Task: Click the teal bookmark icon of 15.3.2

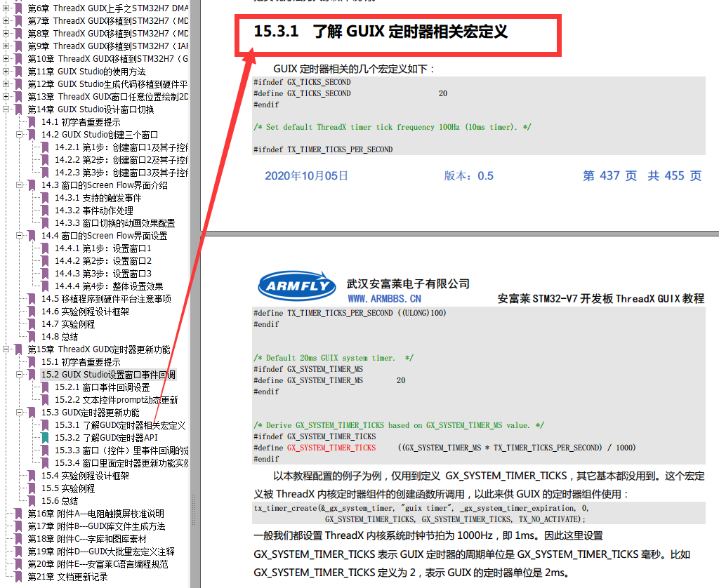Action: [45, 438]
